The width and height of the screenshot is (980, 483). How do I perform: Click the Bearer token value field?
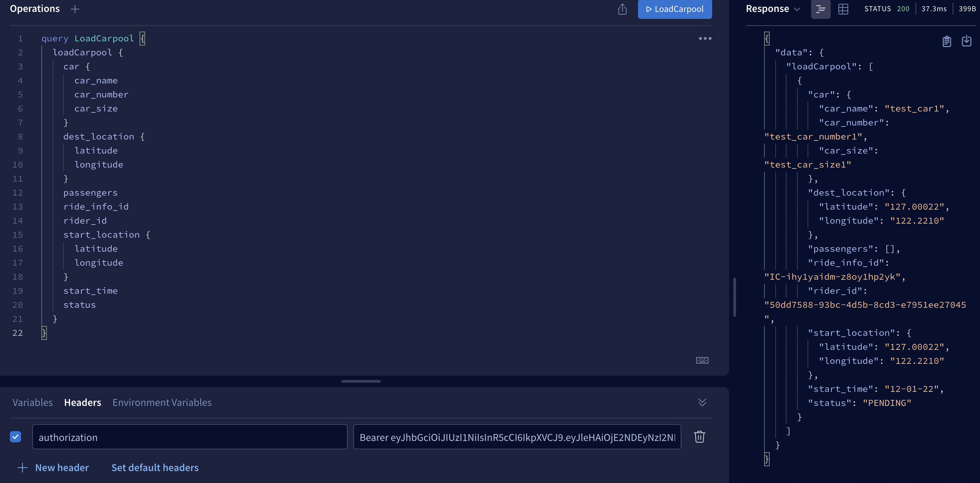click(x=517, y=437)
